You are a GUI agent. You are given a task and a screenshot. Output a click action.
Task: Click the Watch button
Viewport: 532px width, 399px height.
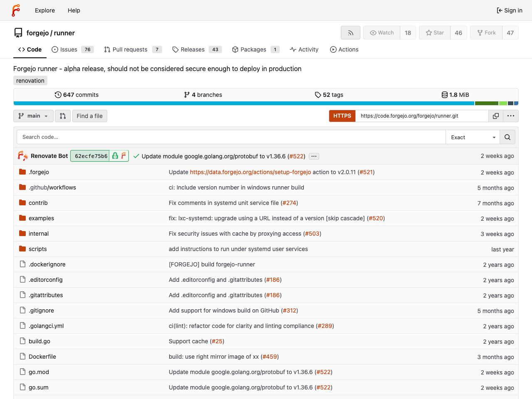(382, 33)
